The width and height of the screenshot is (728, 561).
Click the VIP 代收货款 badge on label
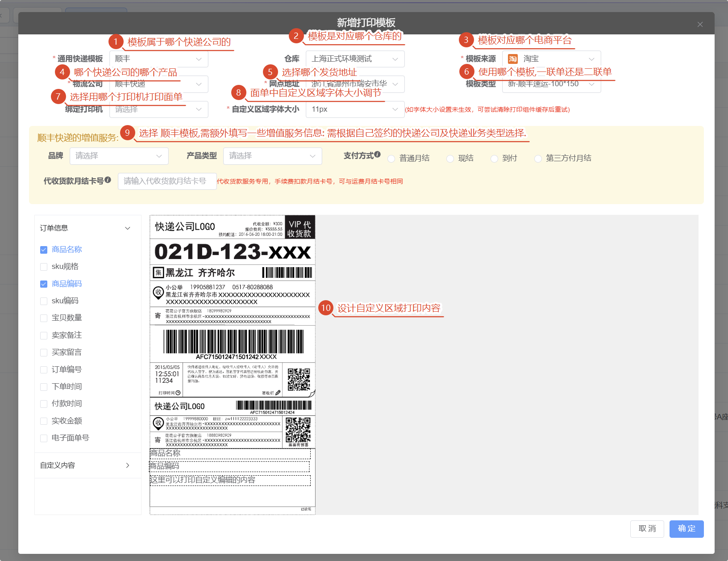[300, 227]
